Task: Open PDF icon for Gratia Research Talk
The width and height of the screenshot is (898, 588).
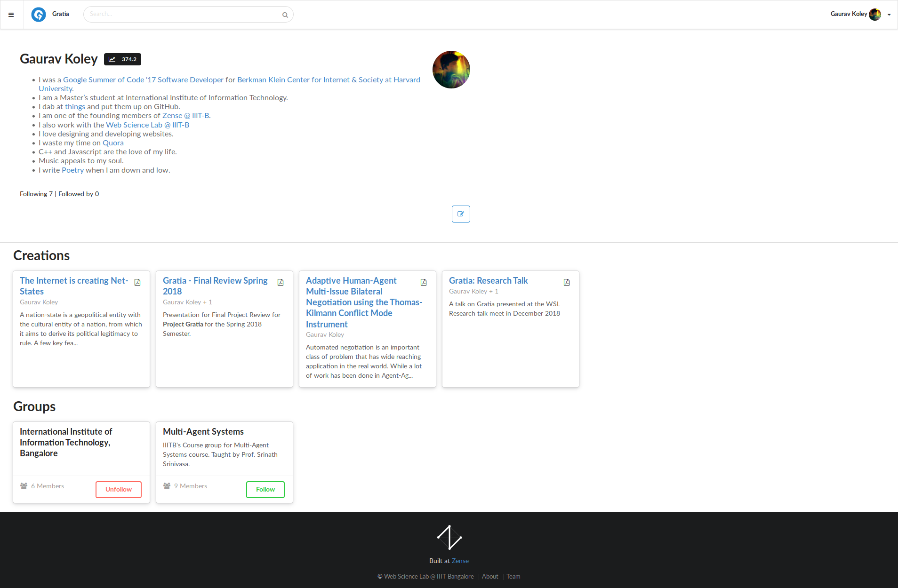Action: 567,282
